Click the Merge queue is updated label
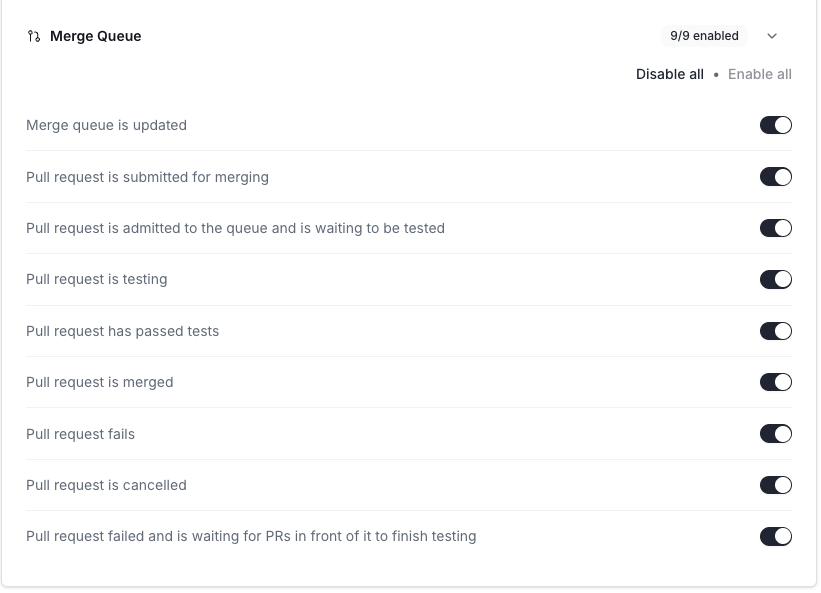The image size is (821, 593). 106,125
